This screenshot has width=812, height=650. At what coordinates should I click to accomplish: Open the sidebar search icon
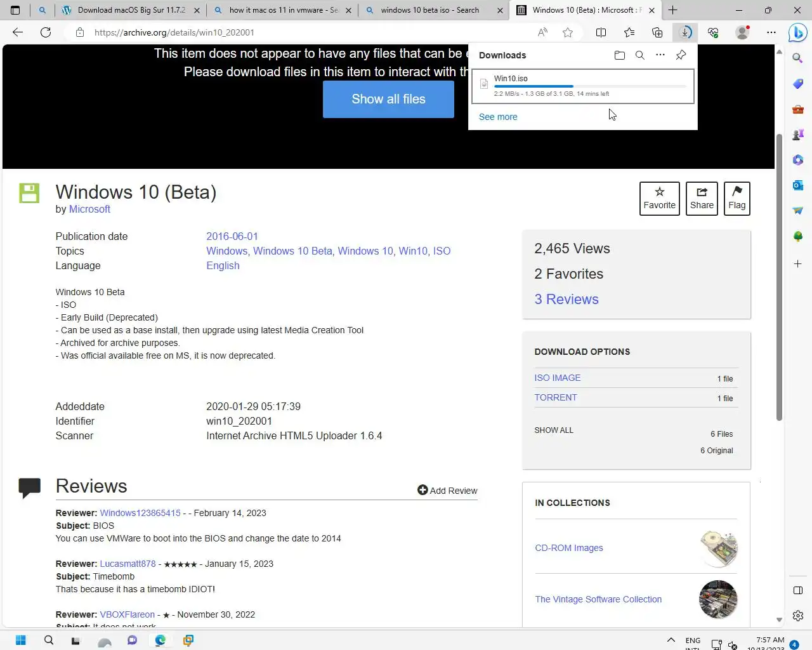(798, 58)
